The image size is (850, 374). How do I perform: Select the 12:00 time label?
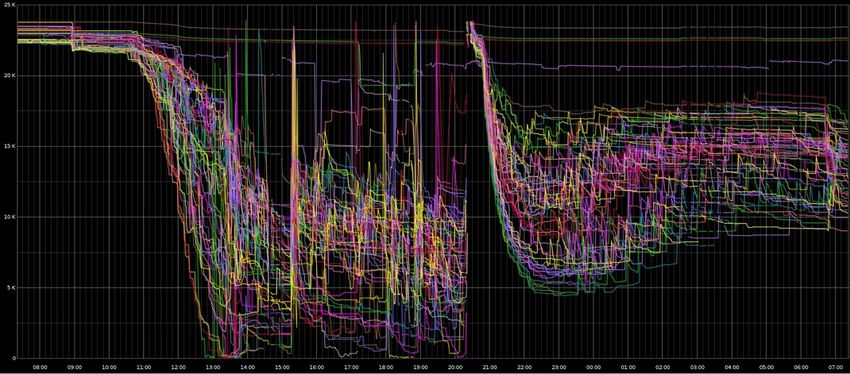coord(179,367)
